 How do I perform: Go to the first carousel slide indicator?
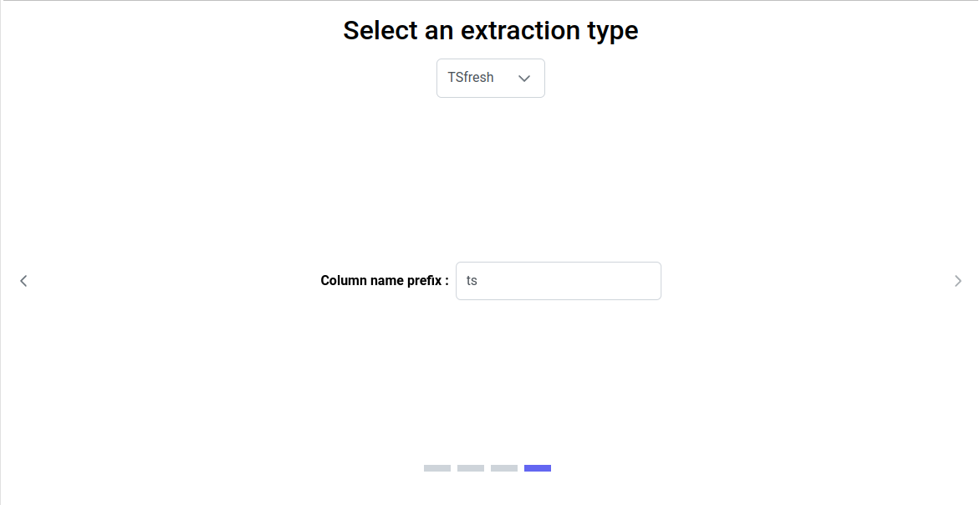coord(437,468)
